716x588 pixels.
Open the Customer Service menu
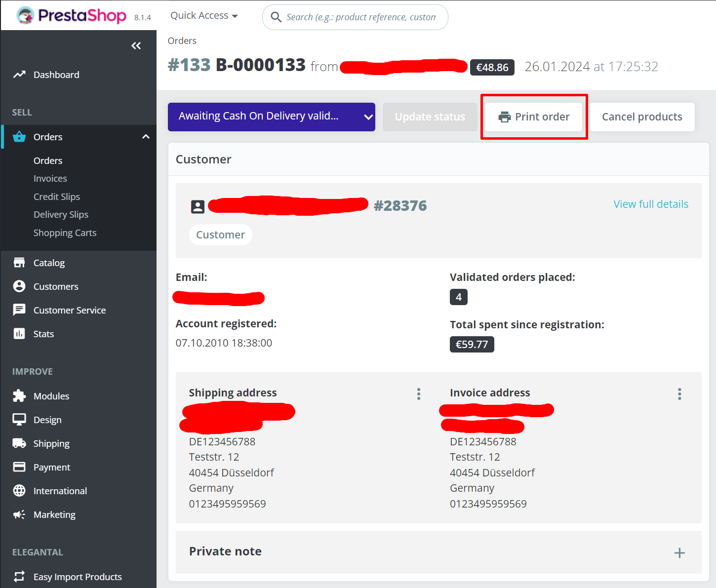point(70,310)
